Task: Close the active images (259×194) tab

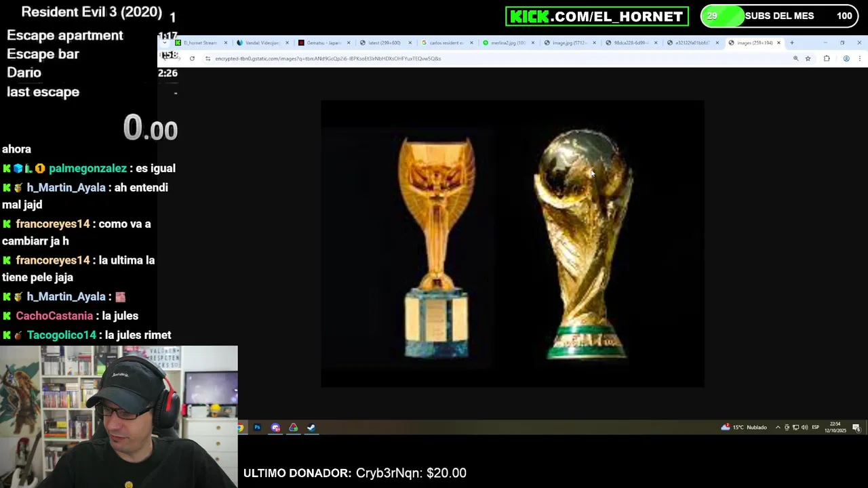Action: pyautogui.click(x=778, y=43)
